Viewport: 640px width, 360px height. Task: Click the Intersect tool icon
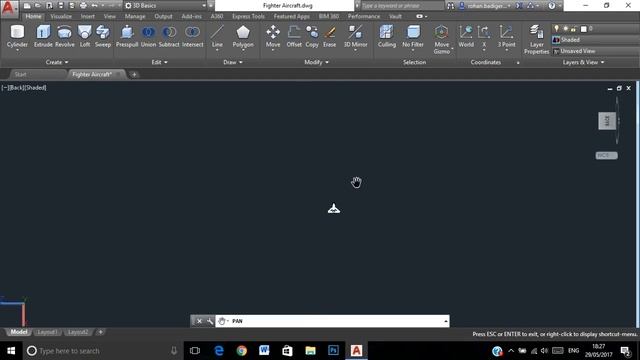192,32
